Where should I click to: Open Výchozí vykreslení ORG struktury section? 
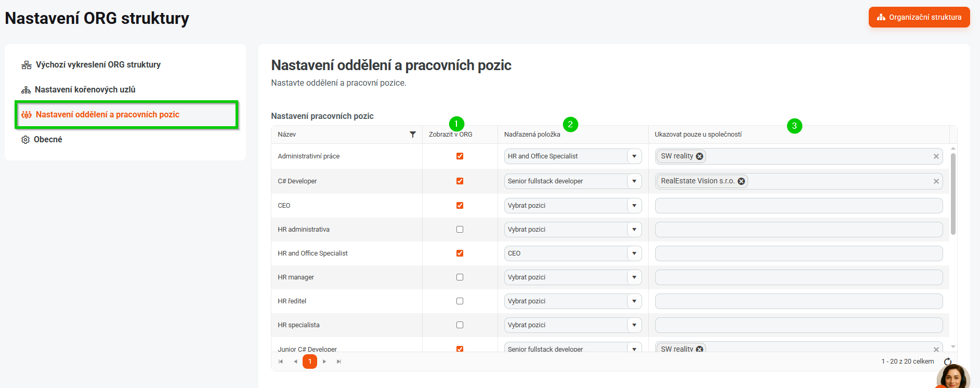(x=98, y=65)
